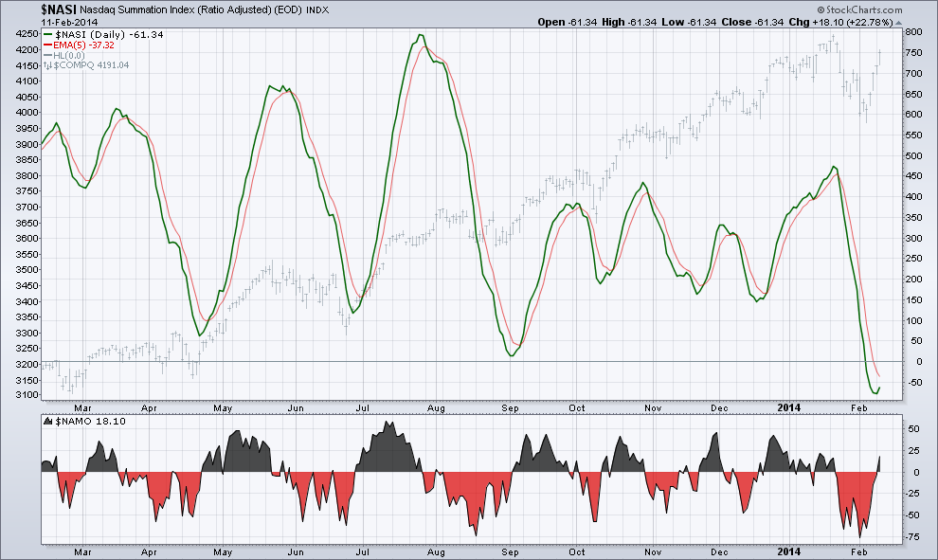The height and width of the screenshot is (560, 938).
Task: Click the Dec month label under the $NAMO panel
Action: 719,552
